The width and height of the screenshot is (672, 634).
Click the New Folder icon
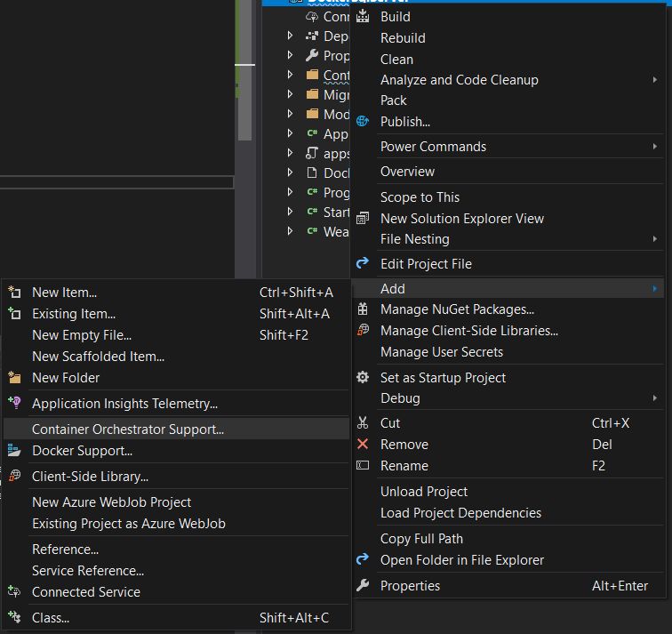pyautogui.click(x=14, y=378)
